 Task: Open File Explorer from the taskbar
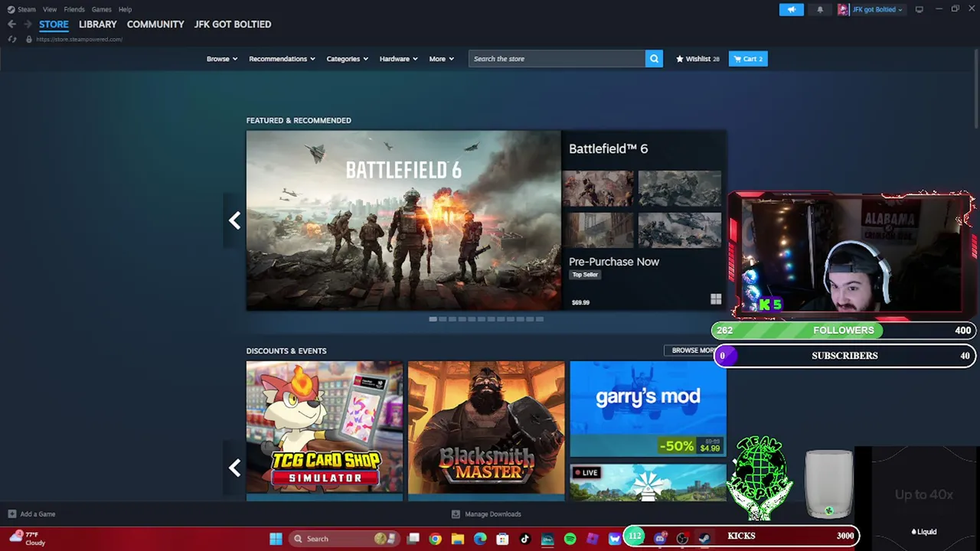[x=458, y=539]
